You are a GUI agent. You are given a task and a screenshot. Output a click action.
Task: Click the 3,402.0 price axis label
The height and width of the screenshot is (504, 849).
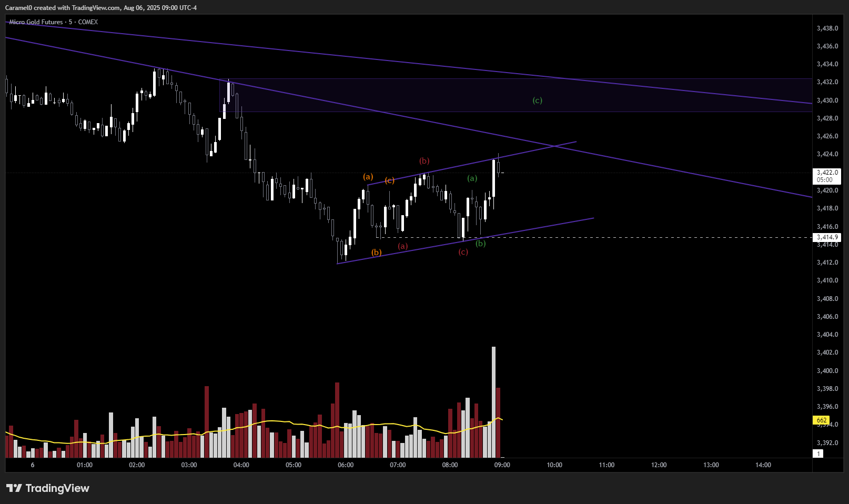[x=827, y=352]
